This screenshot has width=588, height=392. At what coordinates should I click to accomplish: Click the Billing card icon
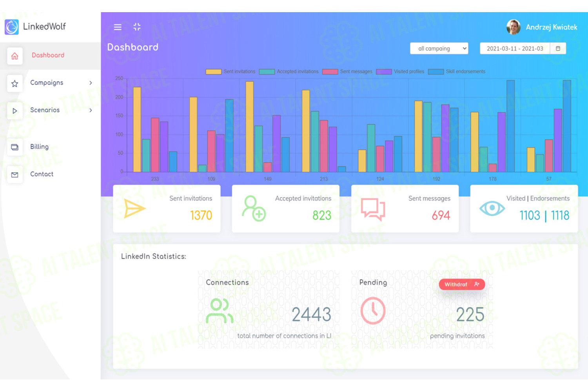point(15,147)
